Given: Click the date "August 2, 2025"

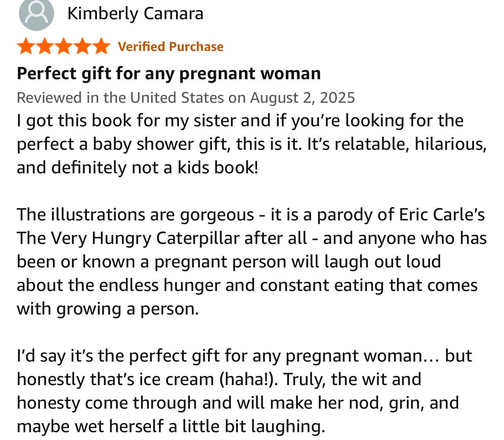Looking at the screenshot, I should pos(302,98).
